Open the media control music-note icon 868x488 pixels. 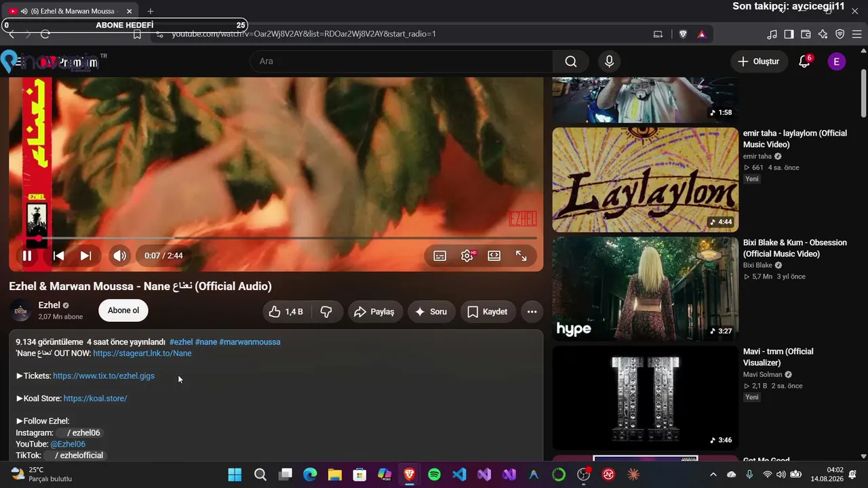772,34
